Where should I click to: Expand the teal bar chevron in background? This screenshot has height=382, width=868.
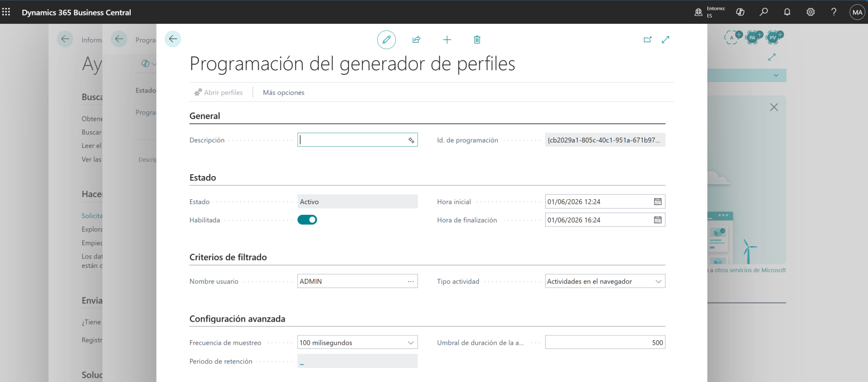coord(776,75)
